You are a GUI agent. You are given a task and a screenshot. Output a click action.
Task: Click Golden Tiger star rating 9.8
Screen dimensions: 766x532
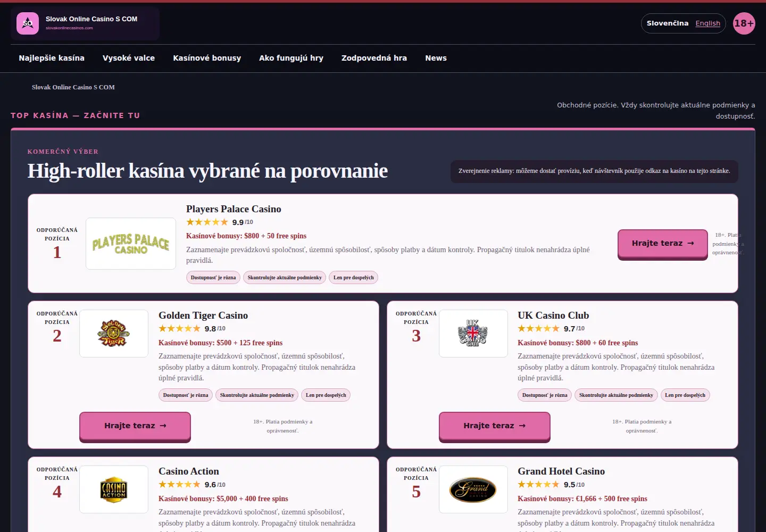click(x=192, y=329)
